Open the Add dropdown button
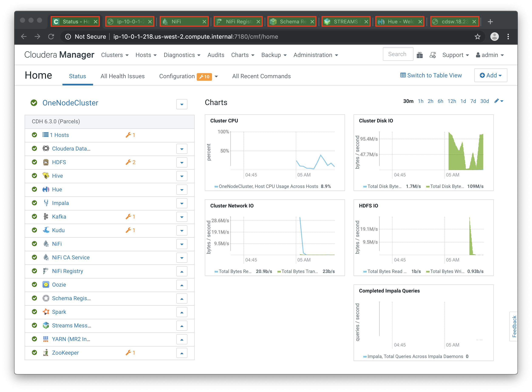Image resolution: width=532 pixels, height=392 pixels. (490, 75)
